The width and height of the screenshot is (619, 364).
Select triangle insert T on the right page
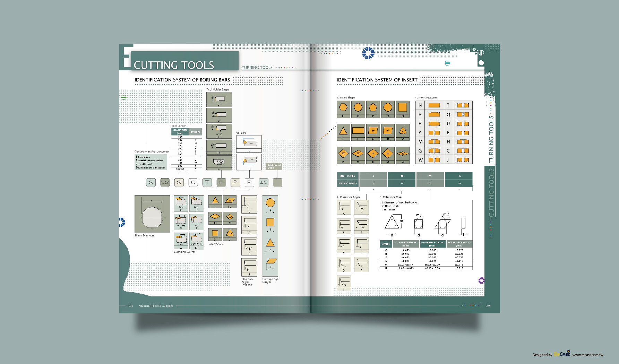(343, 132)
